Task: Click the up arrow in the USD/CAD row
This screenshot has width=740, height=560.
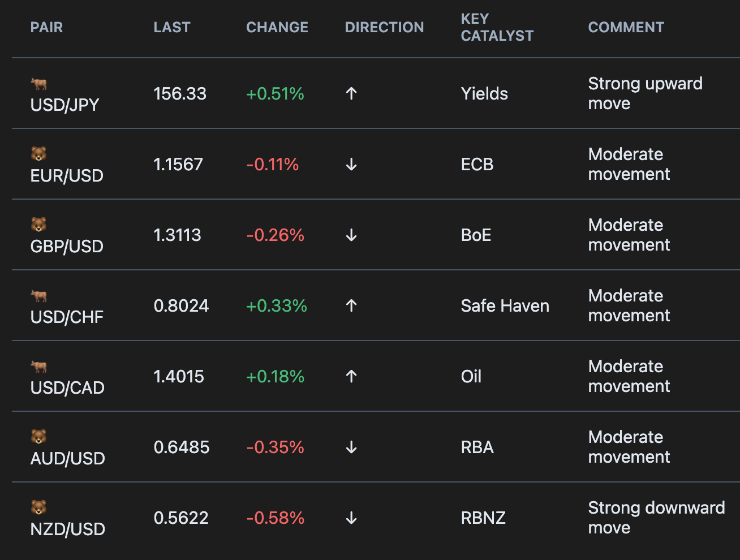Action: point(351,377)
